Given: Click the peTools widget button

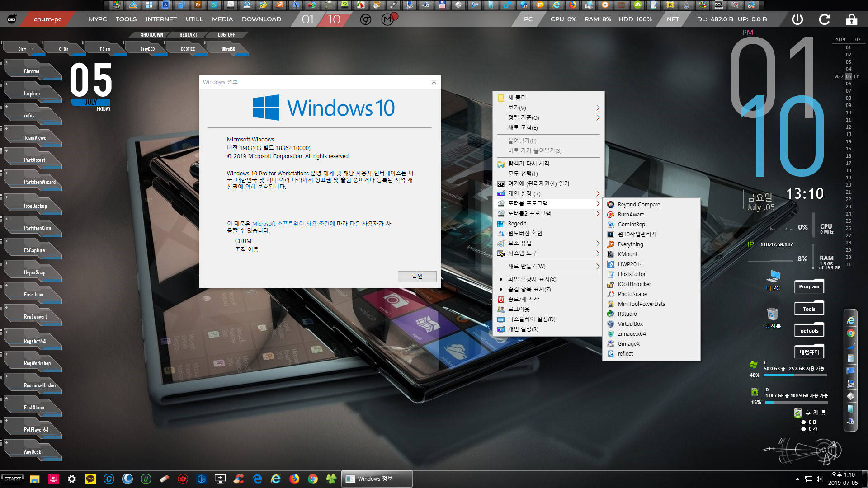Looking at the screenshot, I should pos(809,331).
